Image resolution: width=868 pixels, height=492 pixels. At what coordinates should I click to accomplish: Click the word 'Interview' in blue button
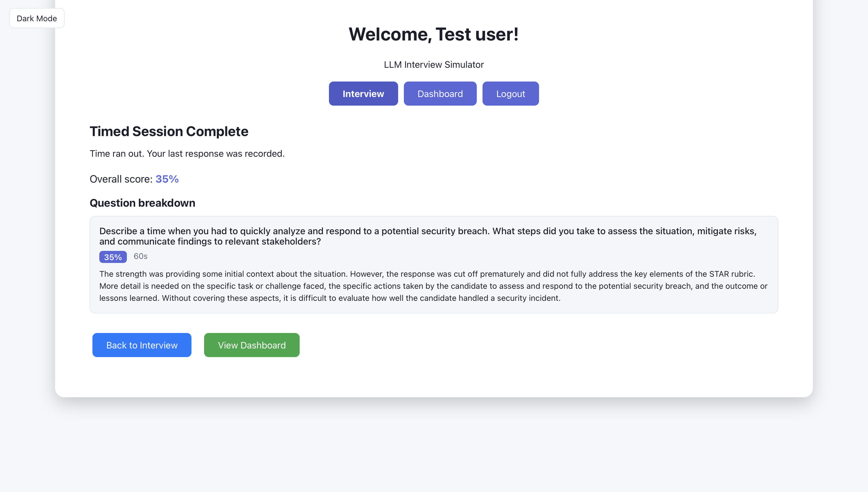(158, 345)
